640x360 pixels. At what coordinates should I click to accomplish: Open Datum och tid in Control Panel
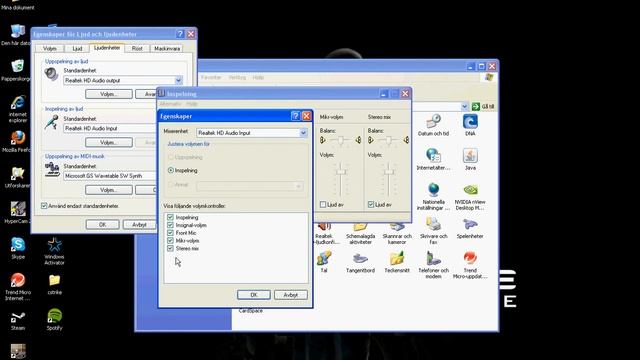(x=433, y=125)
